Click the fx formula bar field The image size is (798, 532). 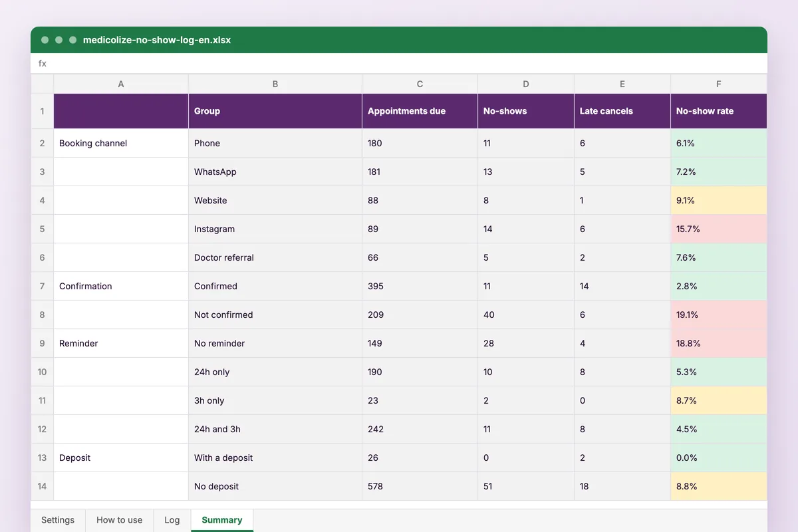(x=399, y=63)
